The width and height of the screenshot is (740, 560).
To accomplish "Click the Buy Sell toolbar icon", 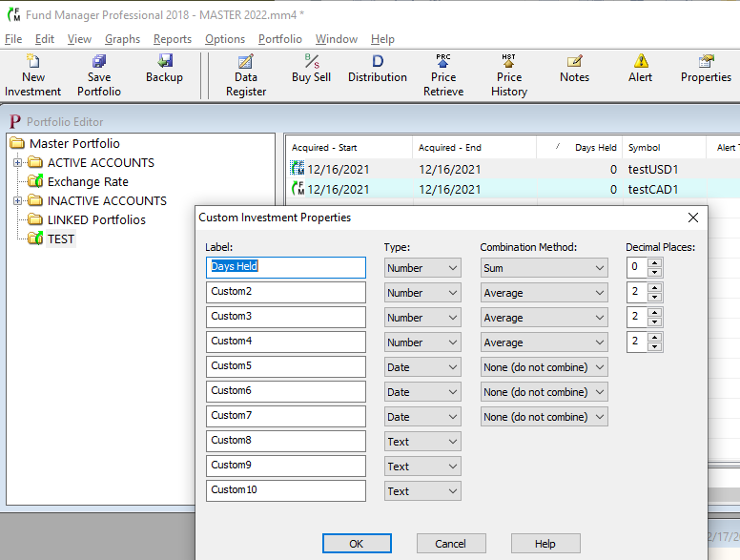I will (x=312, y=61).
